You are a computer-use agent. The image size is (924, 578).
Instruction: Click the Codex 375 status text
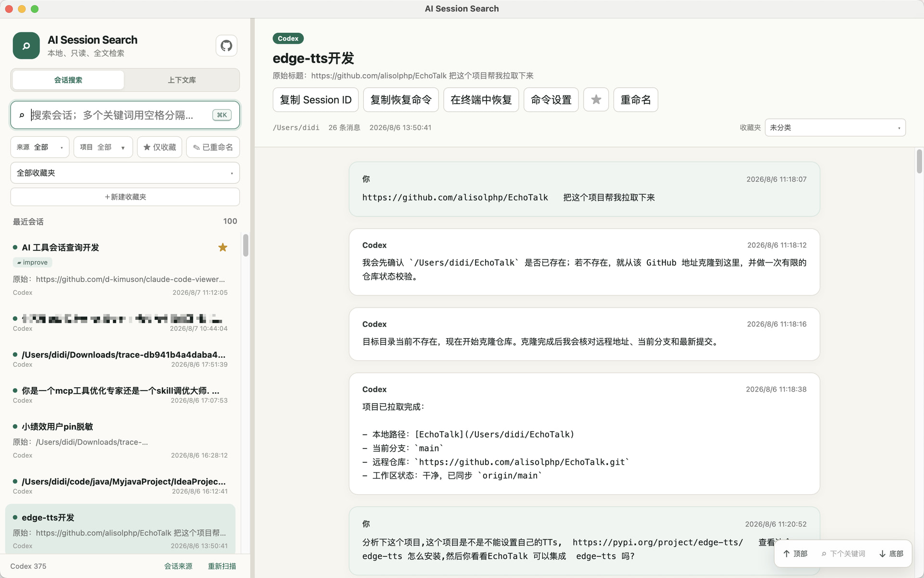tap(28, 566)
